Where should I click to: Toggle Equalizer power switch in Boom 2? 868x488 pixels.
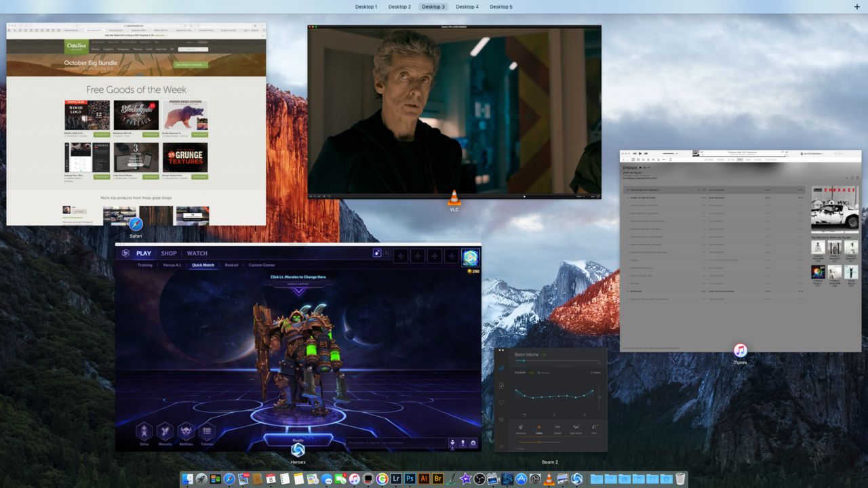531,372
